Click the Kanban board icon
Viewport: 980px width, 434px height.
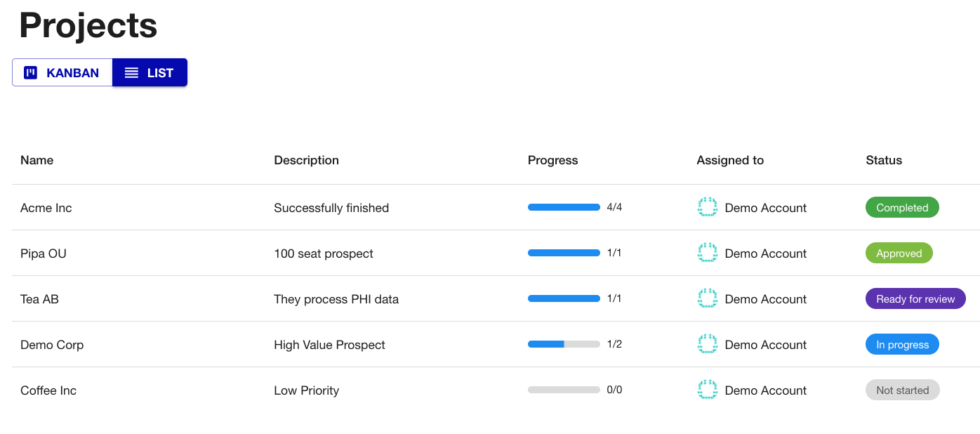coord(30,73)
